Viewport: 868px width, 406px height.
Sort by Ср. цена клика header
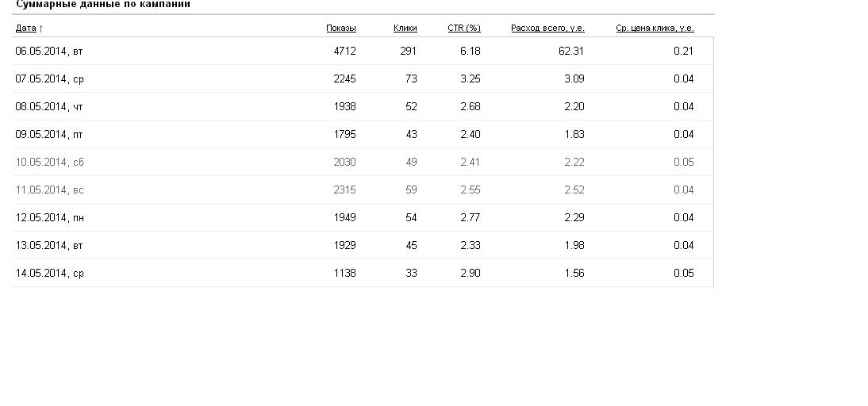point(655,29)
